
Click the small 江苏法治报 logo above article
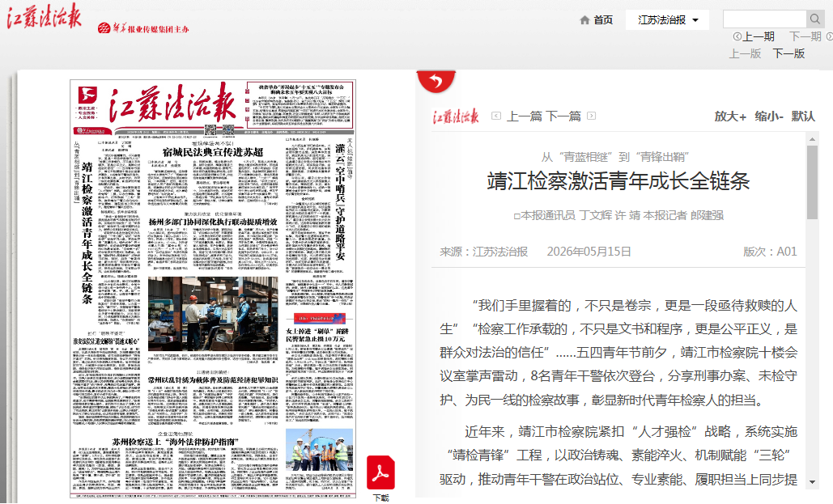tap(456, 116)
